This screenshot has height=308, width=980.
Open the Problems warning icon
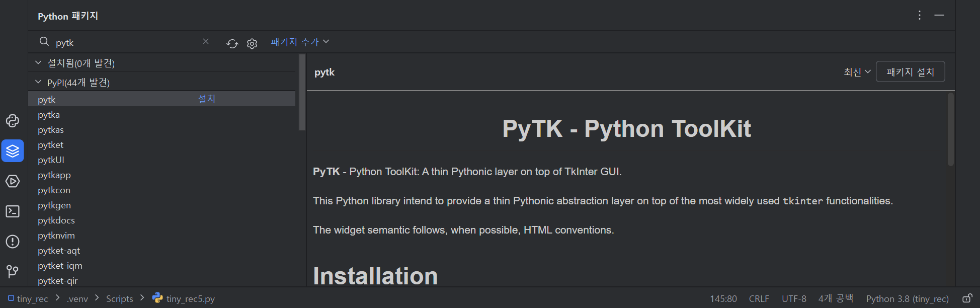13,242
